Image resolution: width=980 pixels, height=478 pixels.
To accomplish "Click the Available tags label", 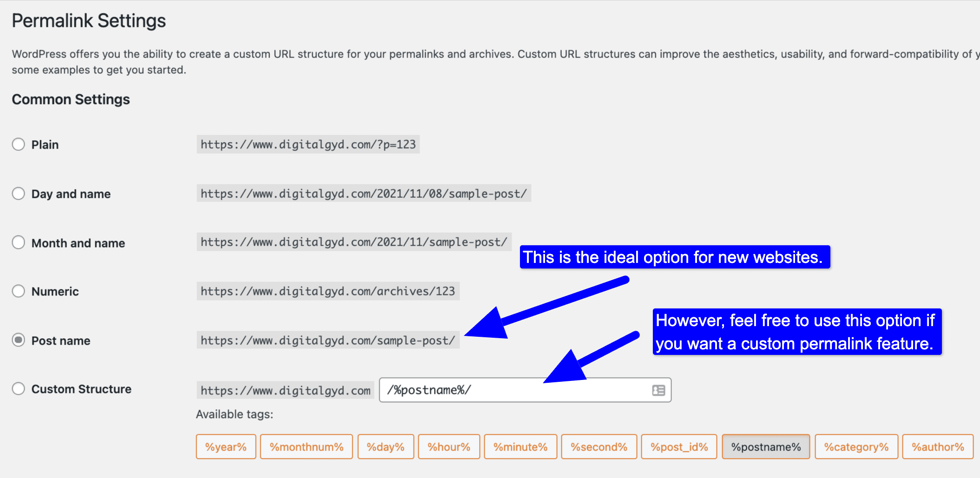I will 235,414.
